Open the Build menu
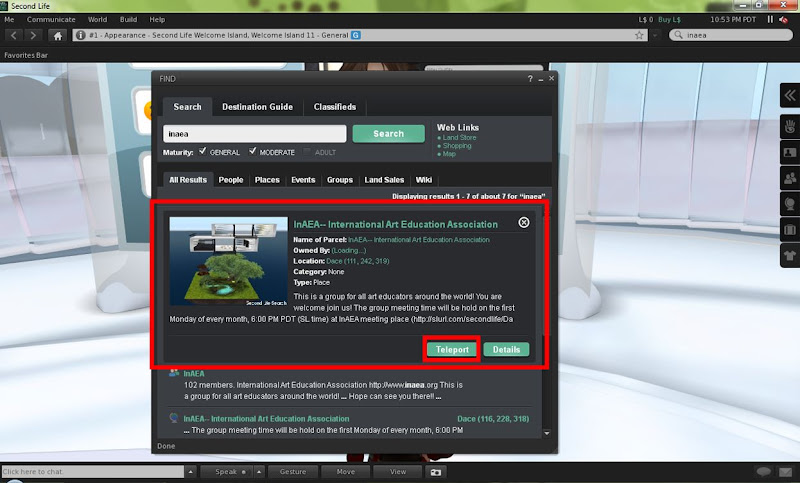The image size is (800, 483). click(128, 19)
